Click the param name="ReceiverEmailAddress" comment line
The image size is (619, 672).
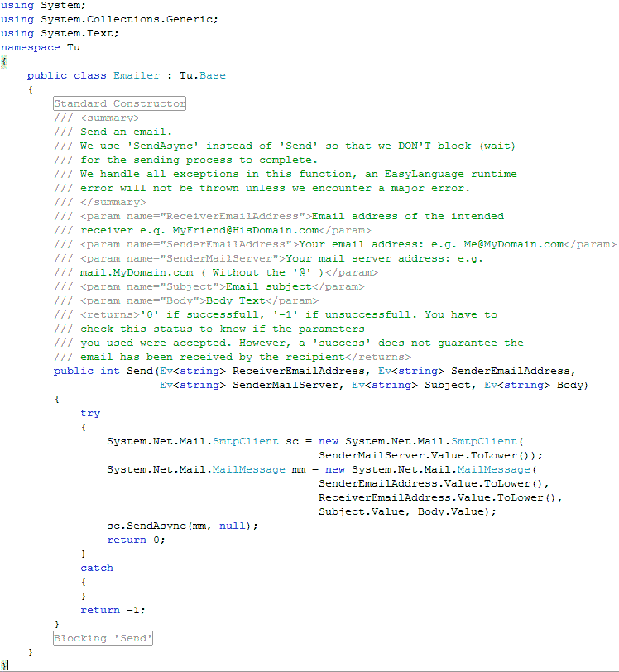pyautogui.click(x=279, y=217)
